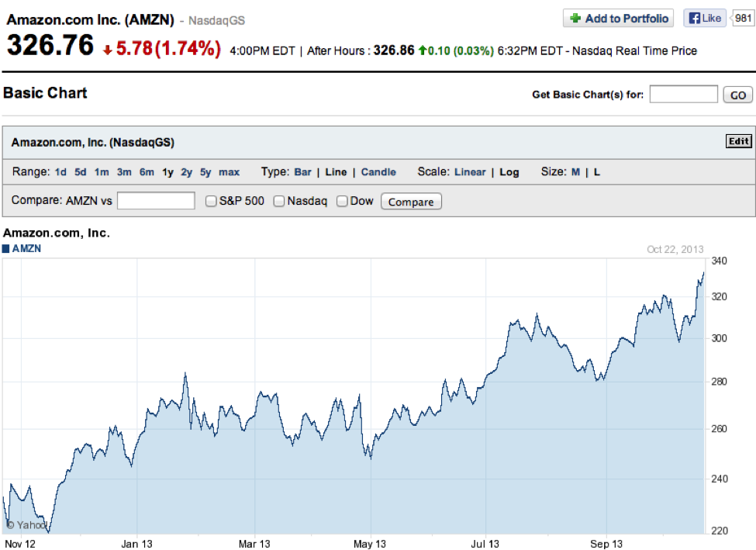The height and width of the screenshot is (550, 756).
Task: Click the Jul 13 axis label
Action: pos(485,544)
